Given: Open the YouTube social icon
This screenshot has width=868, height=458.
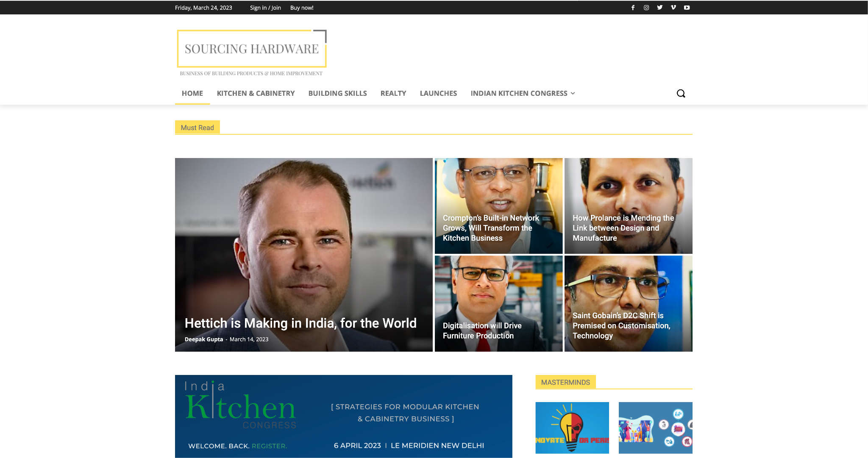Looking at the screenshot, I should [x=687, y=8].
